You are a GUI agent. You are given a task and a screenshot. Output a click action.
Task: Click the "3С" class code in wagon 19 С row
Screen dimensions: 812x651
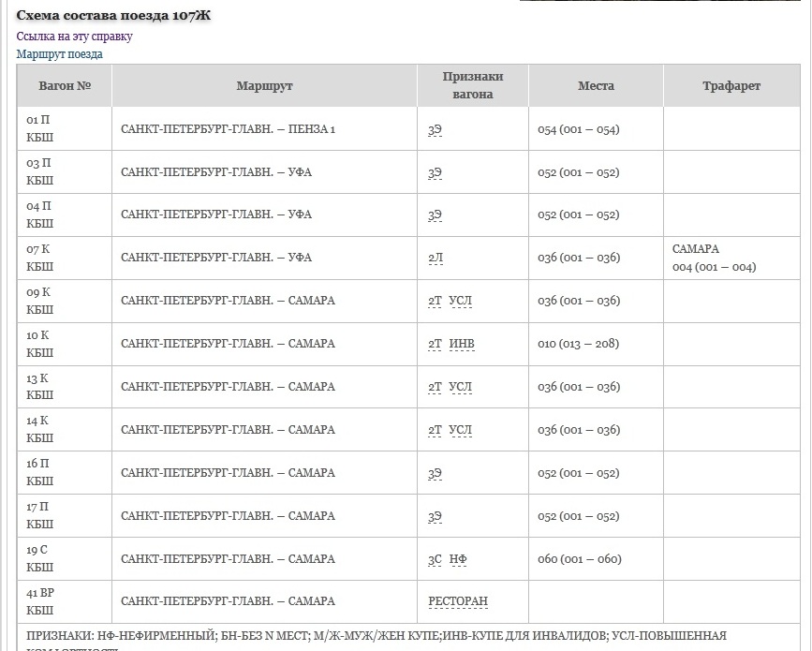435,560
